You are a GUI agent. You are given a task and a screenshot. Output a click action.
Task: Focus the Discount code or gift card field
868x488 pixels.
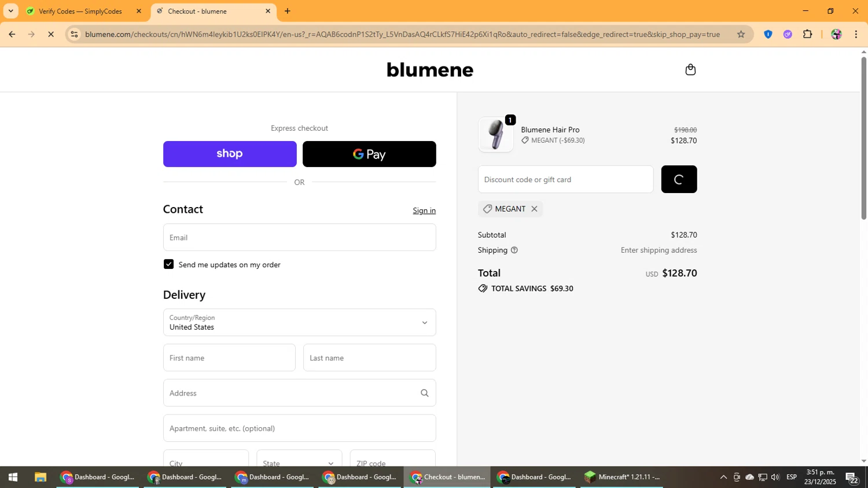point(566,179)
